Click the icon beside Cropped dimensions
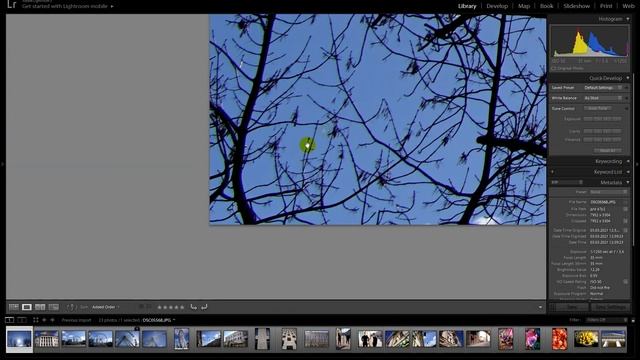640x360 pixels. [x=625, y=221]
